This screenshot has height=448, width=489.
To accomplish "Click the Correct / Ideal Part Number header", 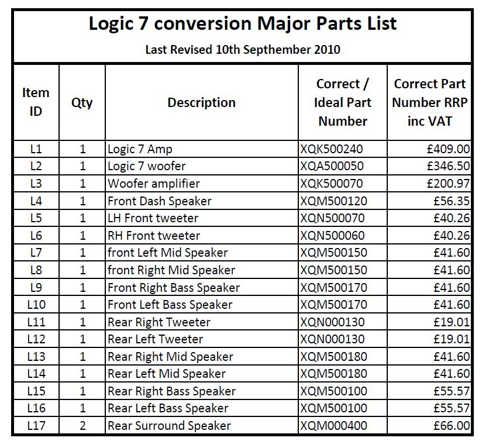I will [x=342, y=102].
